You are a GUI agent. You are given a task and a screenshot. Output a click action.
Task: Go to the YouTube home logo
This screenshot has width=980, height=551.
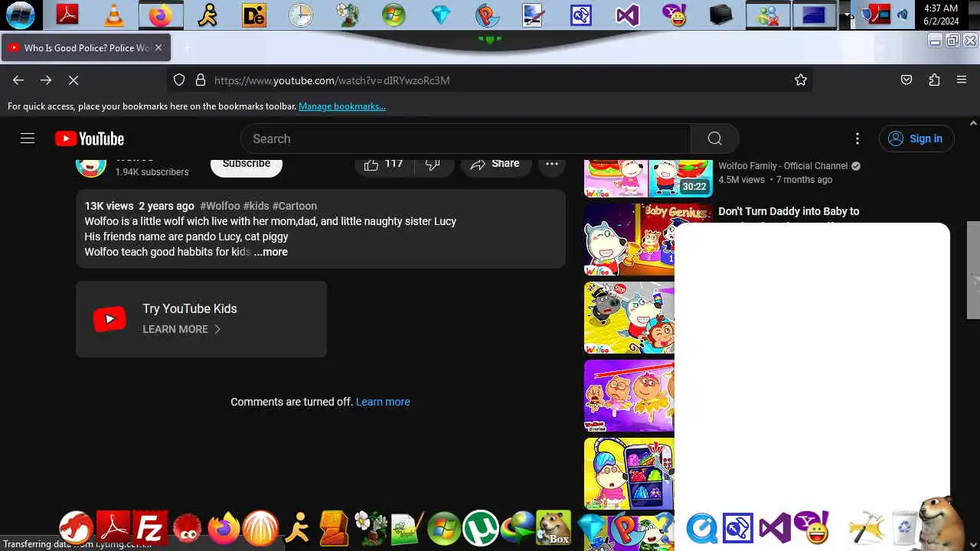coord(90,139)
